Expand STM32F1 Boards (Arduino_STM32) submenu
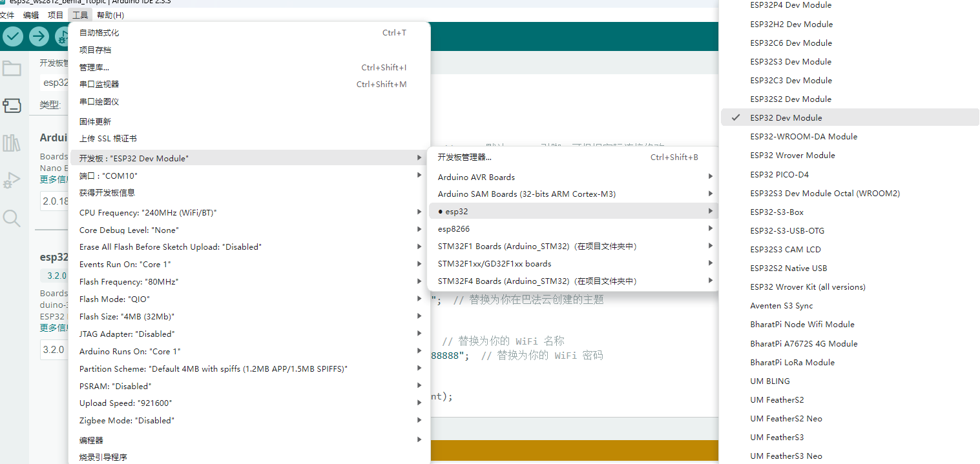This screenshot has width=980, height=464. click(x=573, y=246)
